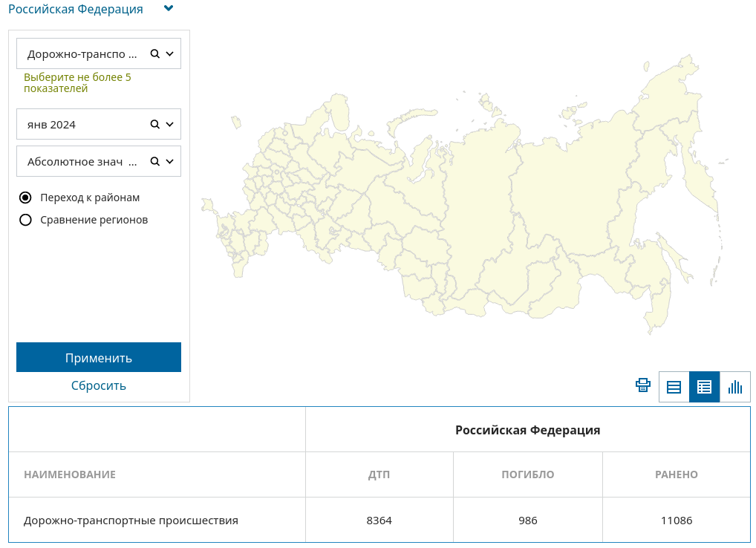Click search icon in the indicator selector
The width and height of the screenshot is (756, 548).
(x=155, y=53)
